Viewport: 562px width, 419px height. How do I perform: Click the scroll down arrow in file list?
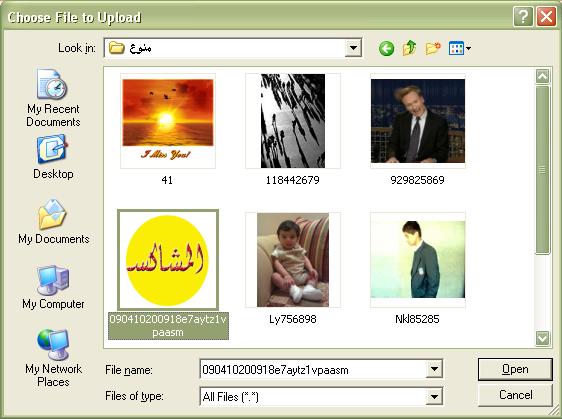pyautogui.click(x=542, y=338)
